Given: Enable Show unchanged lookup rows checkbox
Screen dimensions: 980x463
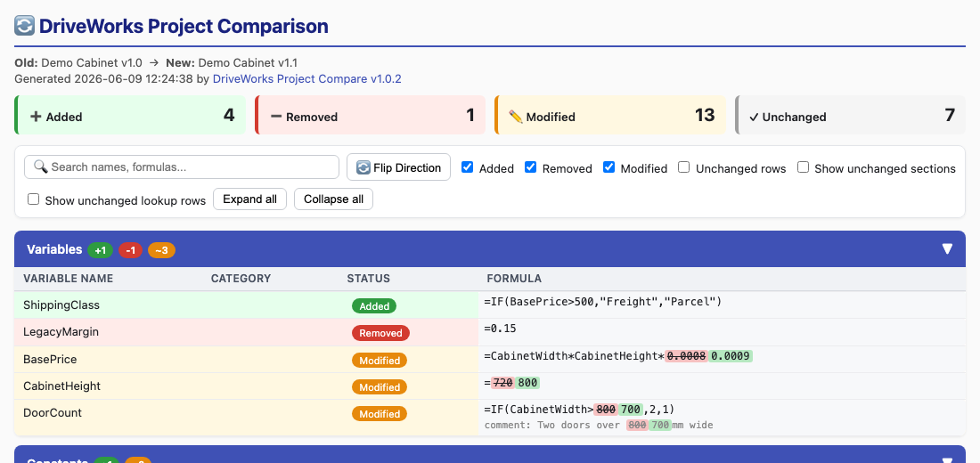Looking at the screenshot, I should 34,199.
